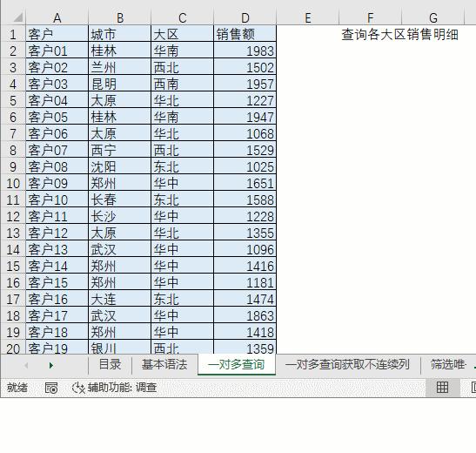
Task: Click the 城市 header cell
Action: point(120,34)
